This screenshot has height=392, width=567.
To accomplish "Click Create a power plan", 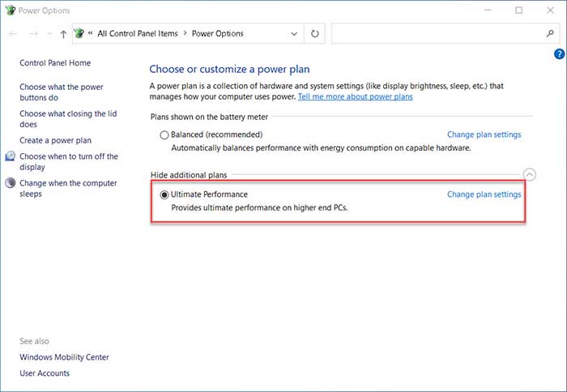I will [55, 140].
